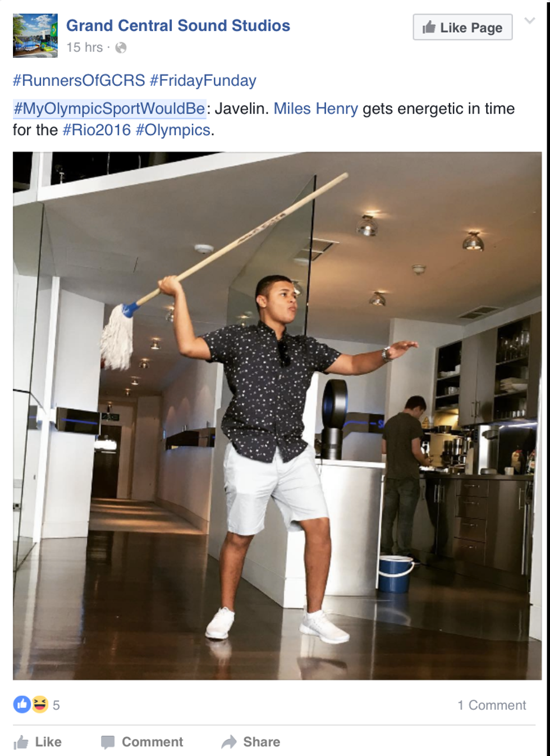Click the Comment speech bubble button
The image size is (550, 756).
(142, 742)
